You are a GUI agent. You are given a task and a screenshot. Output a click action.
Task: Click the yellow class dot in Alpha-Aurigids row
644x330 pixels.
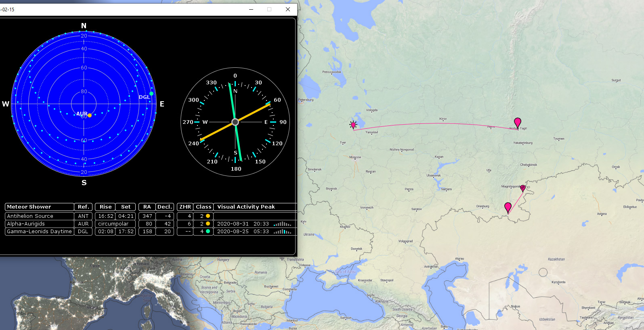208,223
